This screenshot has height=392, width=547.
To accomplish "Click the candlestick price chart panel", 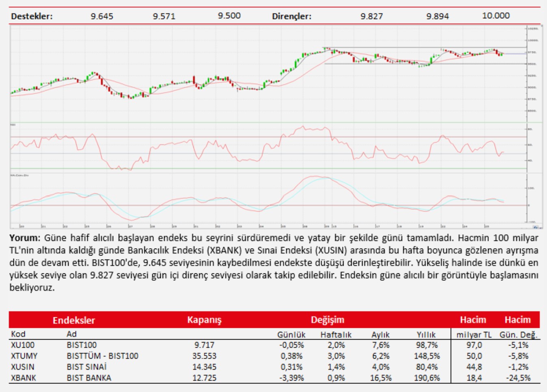I will click(268, 74).
